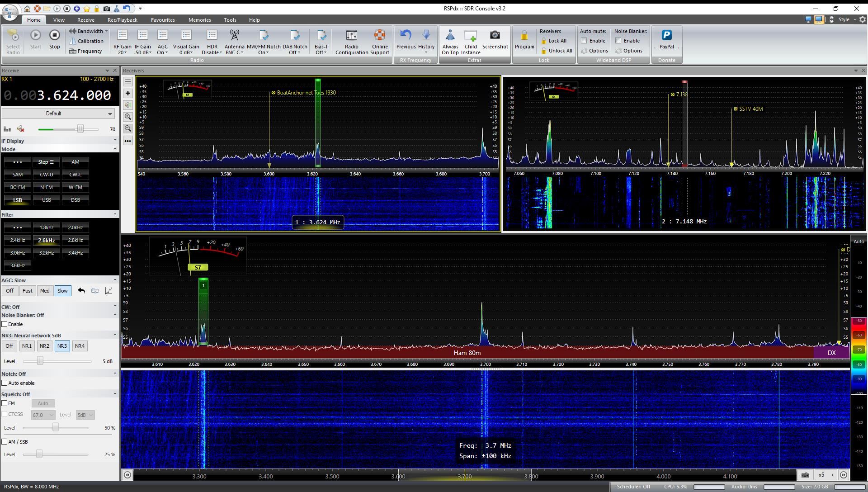This screenshot has width=868, height=492.
Task: Open the Default profile dropdown
Action: click(x=57, y=114)
